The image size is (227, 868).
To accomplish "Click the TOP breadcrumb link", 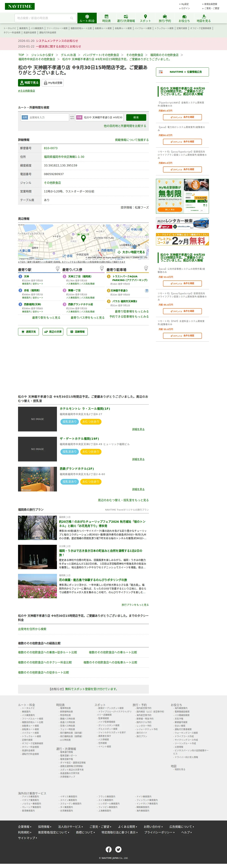I will 21,55.
